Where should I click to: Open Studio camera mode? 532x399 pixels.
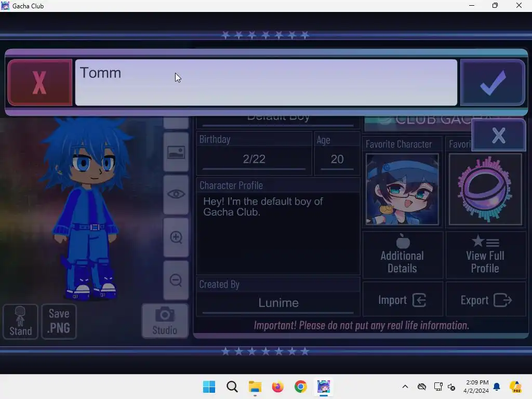[165, 321]
